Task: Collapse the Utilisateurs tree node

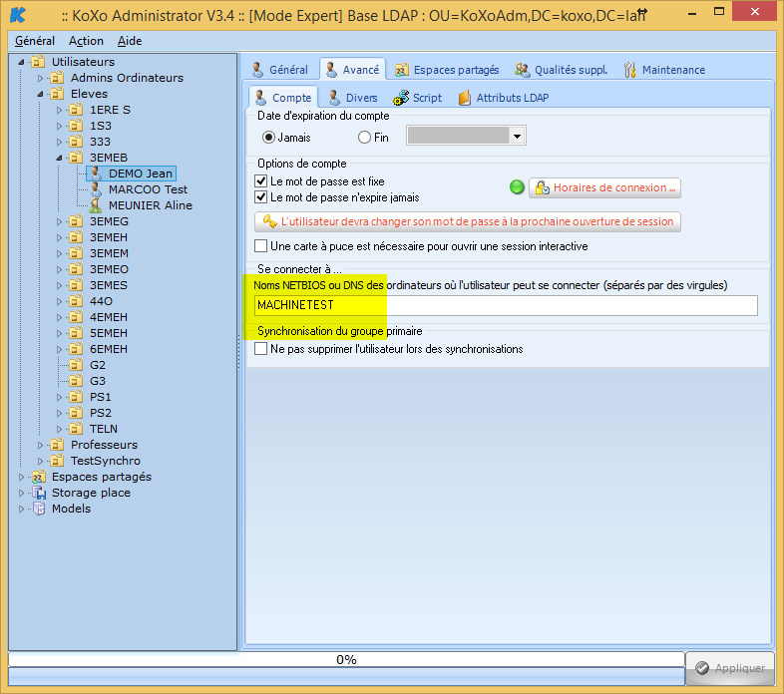Action: (x=21, y=62)
